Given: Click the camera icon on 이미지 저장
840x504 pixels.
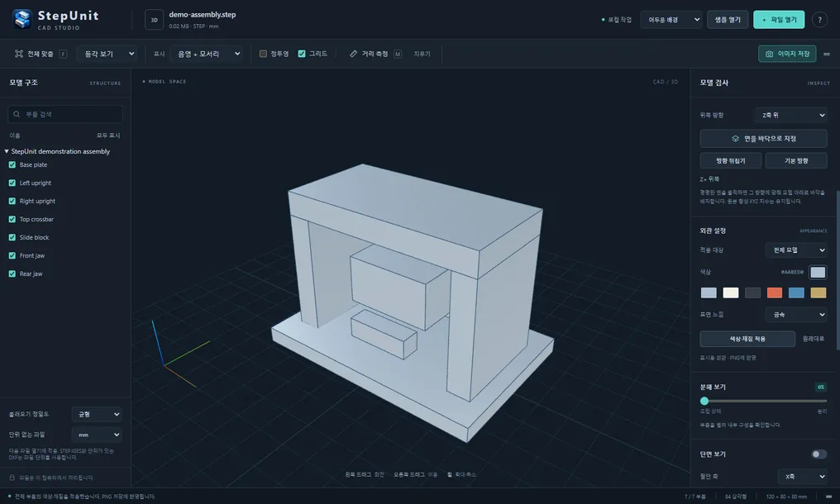Looking at the screenshot, I should 769,54.
